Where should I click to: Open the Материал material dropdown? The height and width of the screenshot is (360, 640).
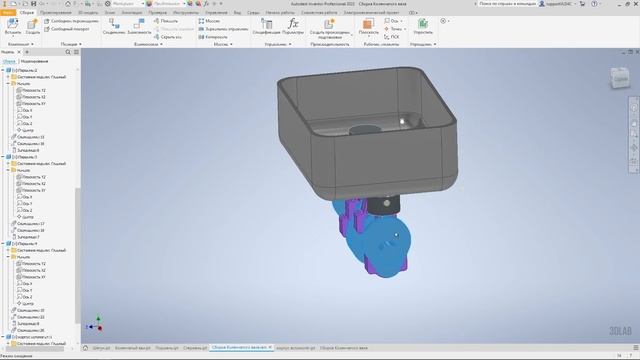pyautogui.click(x=128, y=4)
